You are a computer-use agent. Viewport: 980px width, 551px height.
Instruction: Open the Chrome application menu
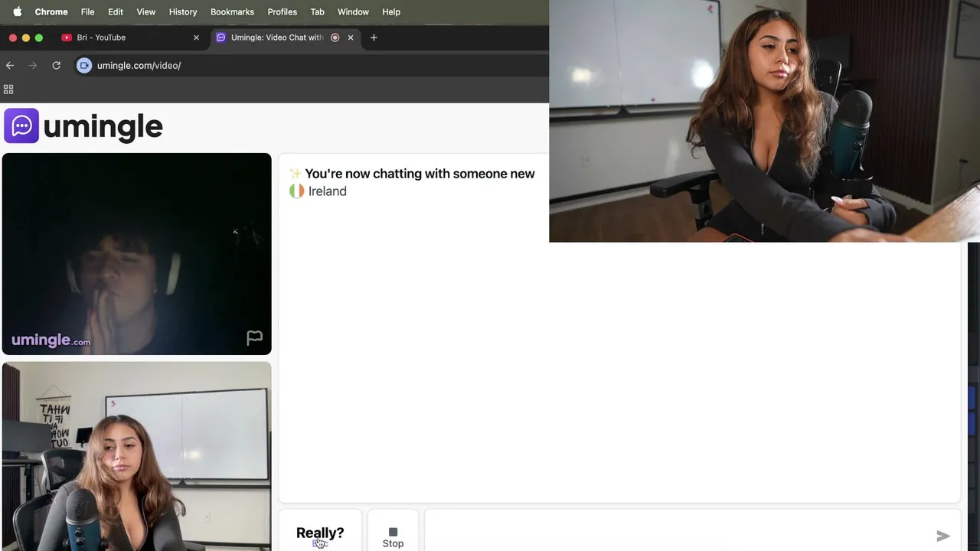click(x=51, y=11)
